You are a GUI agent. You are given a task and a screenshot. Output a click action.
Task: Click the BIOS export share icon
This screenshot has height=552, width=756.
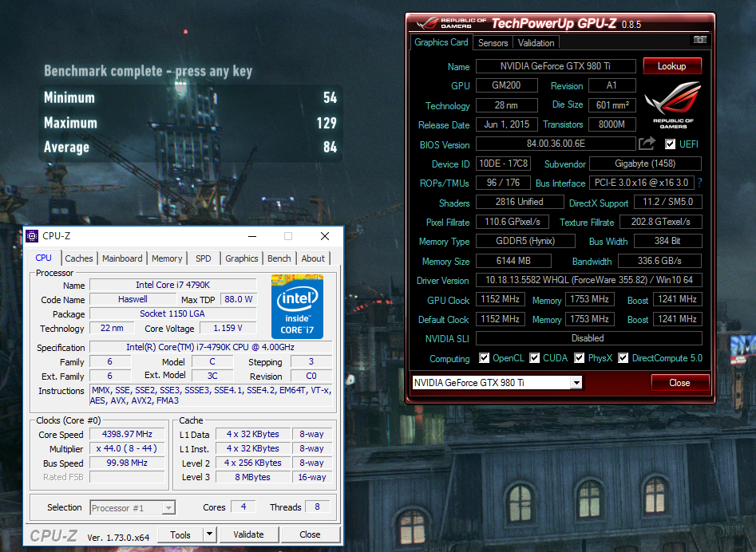pyautogui.click(x=647, y=143)
